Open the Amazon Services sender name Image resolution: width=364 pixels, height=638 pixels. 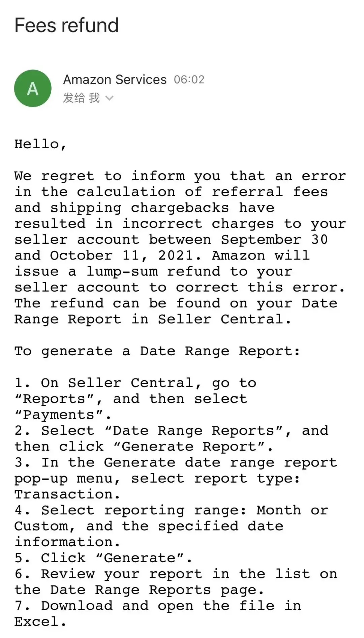(x=115, y=80)
